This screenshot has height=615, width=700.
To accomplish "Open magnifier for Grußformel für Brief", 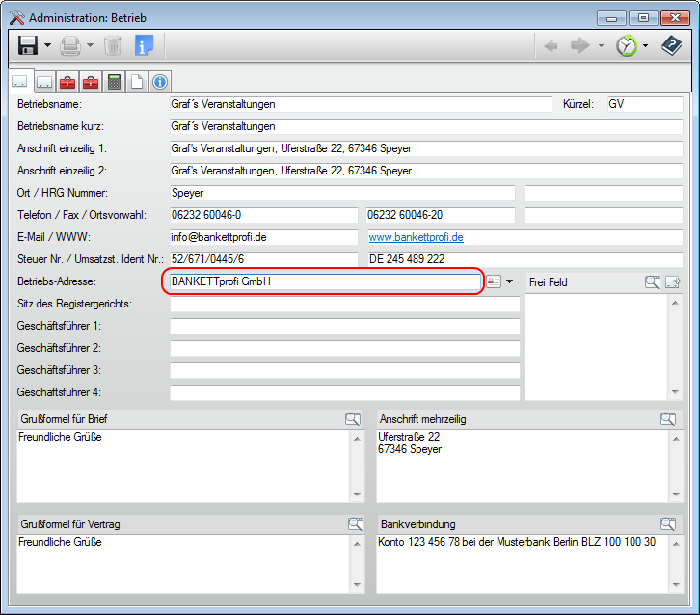I will tap(353, 419).
